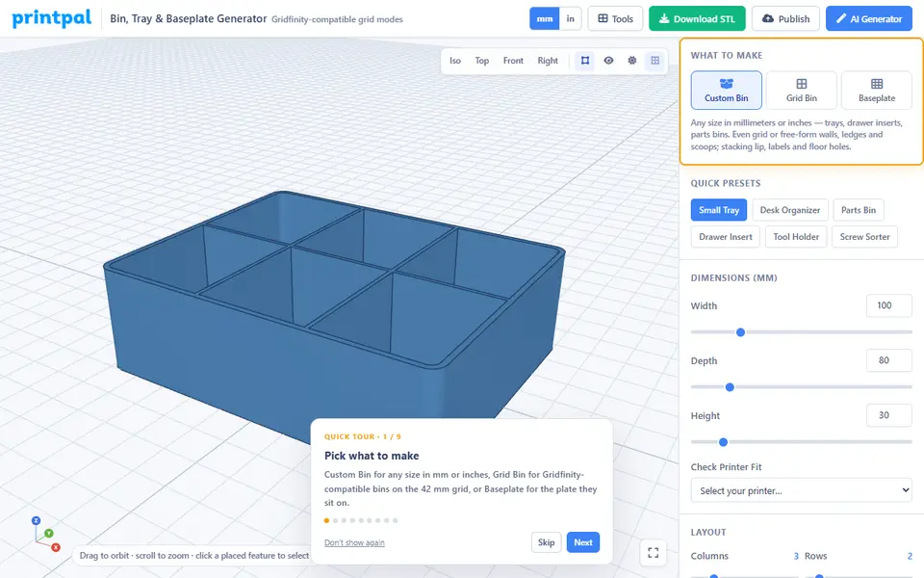This screenshot has height=578, width=924.
Task: Switch to Right view
Action: point(548,61)
